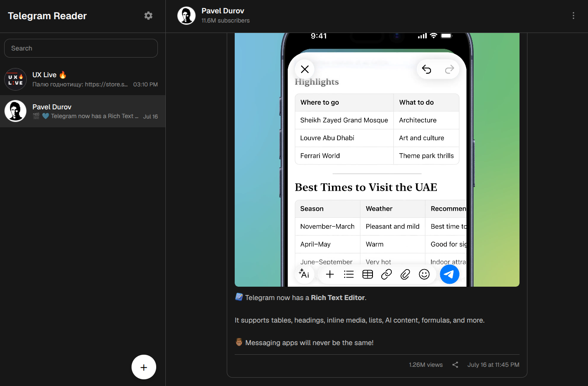This screenshot has height=386, width=588.
Task: Click the UX Live channel avatar
Action: click(15, 79)
